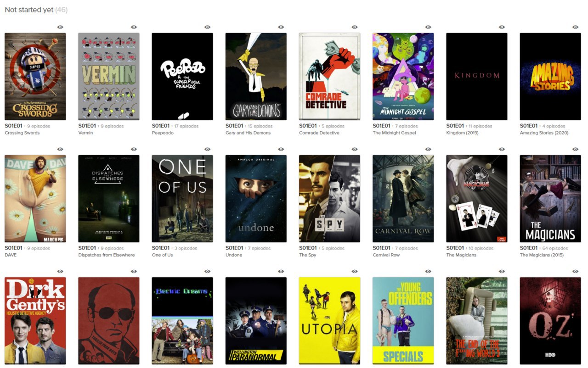The image size is (588, 368).
Task: Toggle the eye icon above Dirk Gently's poster
Action: click(60, 271)
